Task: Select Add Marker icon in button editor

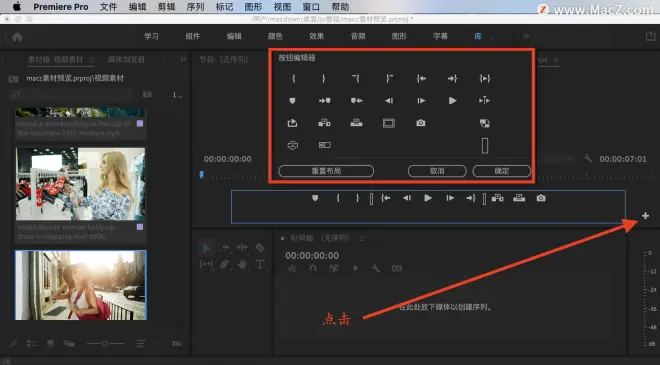Action: tap(293, 101)
